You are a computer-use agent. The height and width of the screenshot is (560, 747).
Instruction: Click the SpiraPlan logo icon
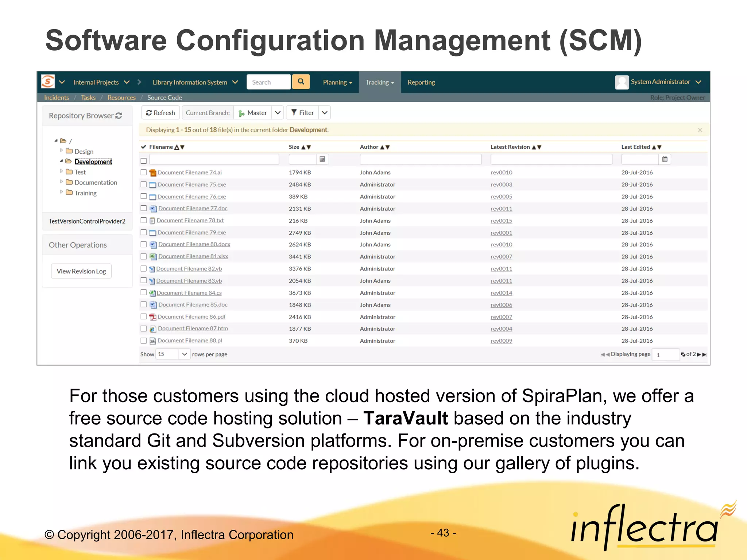click(48, 82)
